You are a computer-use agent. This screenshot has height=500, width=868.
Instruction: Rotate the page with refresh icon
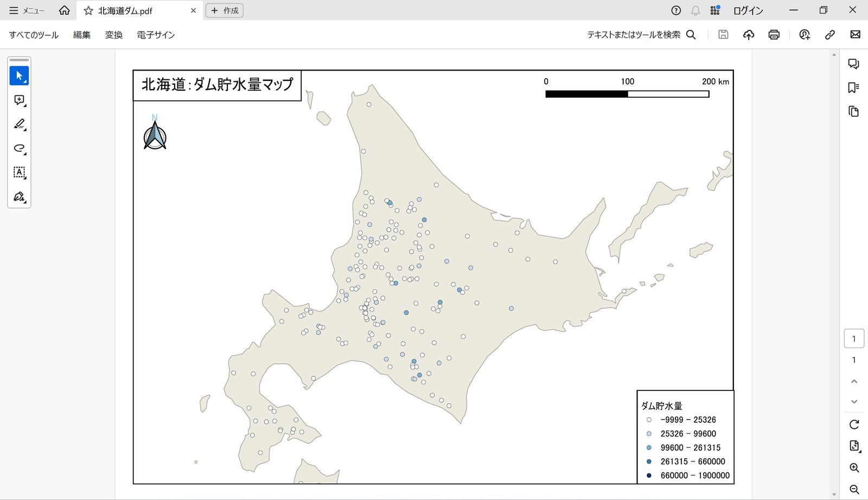pos(854,425)
